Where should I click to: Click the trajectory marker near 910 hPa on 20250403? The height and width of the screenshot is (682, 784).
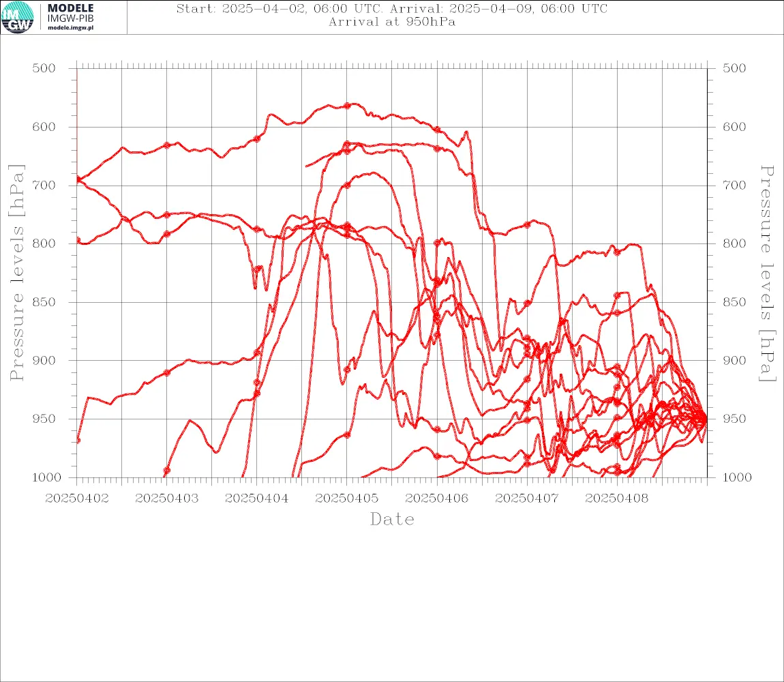pyautogui.click(x=167, y=372)
